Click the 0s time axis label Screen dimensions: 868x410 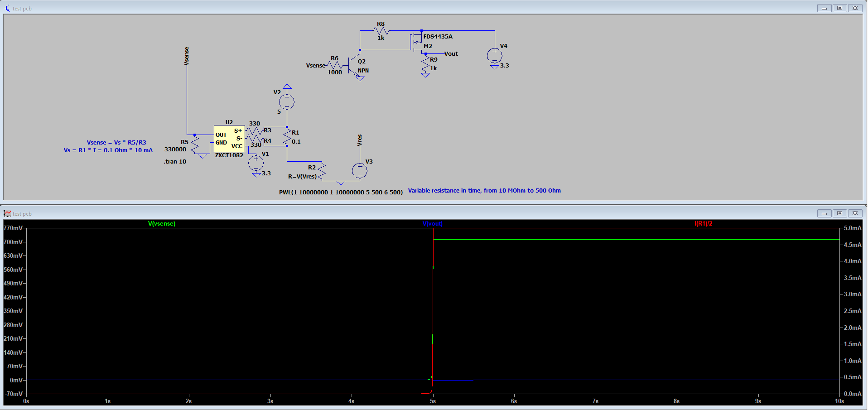tap(26, 401)
